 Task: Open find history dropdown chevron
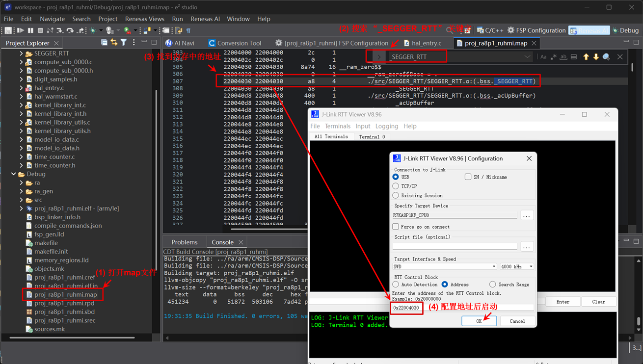point(527,57)
